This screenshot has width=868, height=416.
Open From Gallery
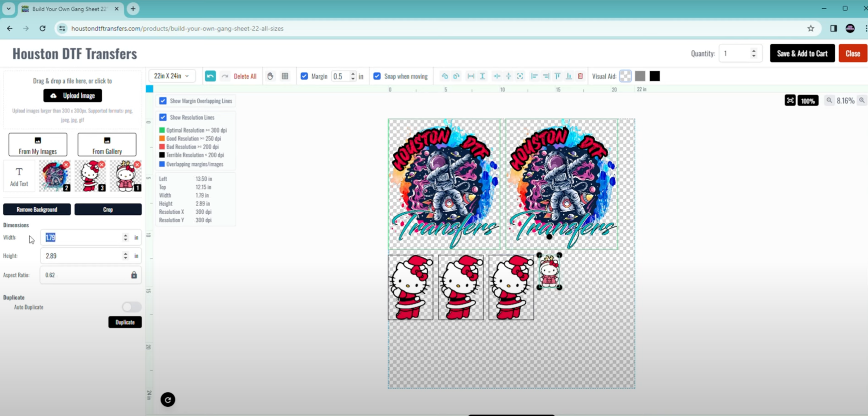pyautogui.click(x=107, y=145)
